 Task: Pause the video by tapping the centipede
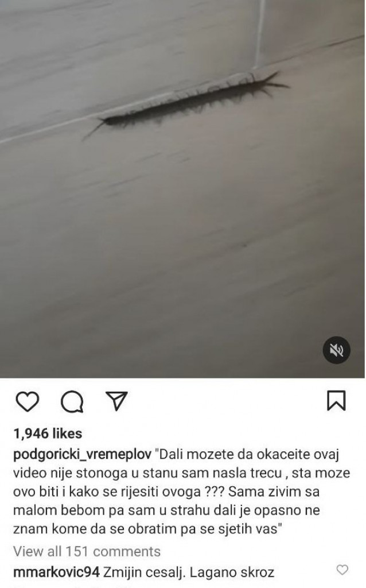pos(188,99)
